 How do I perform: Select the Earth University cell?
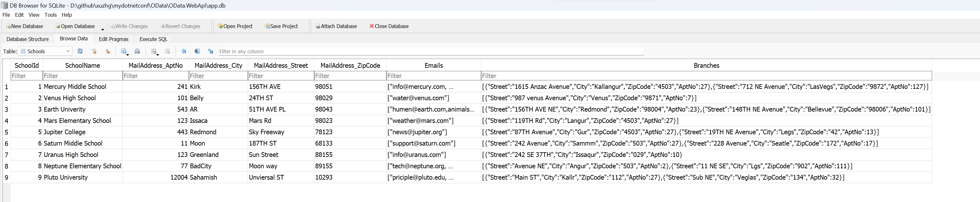tap(83, 109)
